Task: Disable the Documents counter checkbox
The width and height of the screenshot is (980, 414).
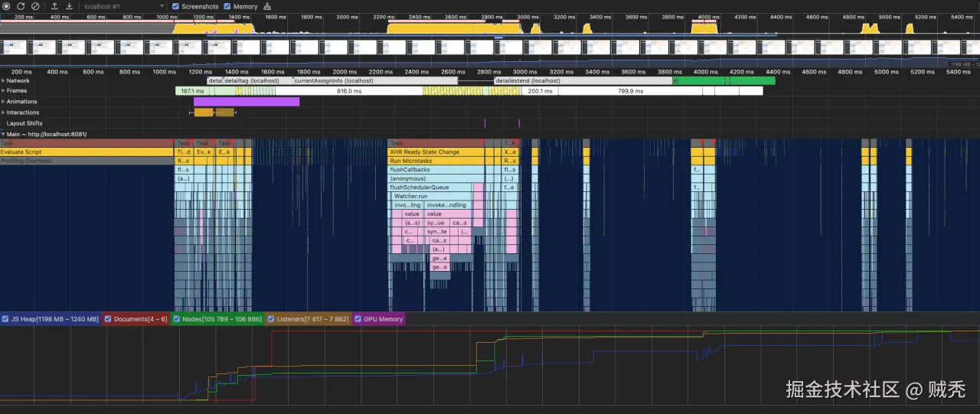Action: pos(108,319)
